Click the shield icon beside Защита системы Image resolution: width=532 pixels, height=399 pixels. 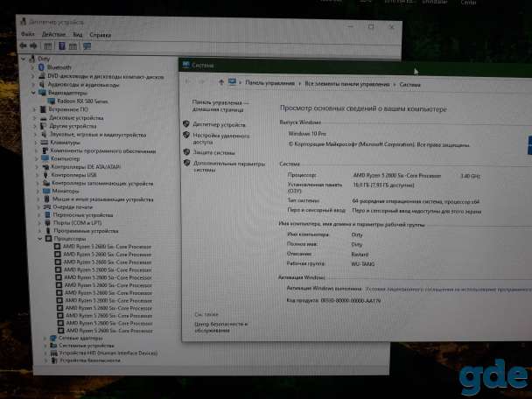(x=186, y=152)
